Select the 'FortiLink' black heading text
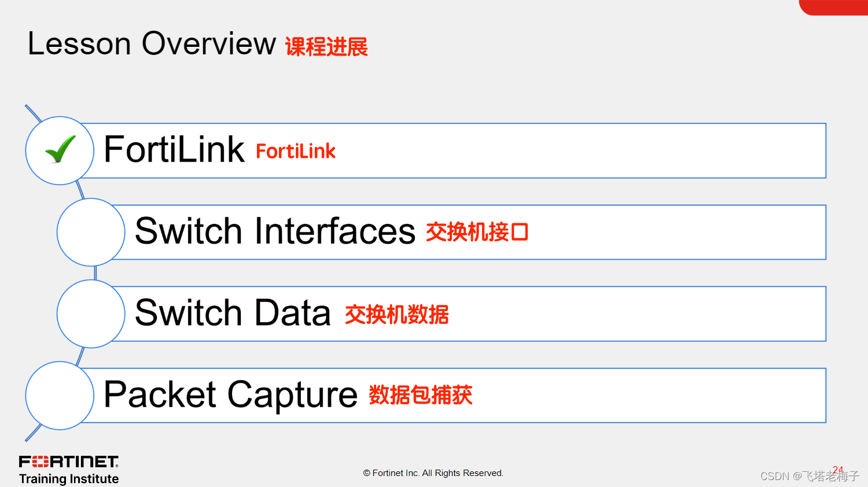This screenshot has width=868, height=487. point(174,149)
